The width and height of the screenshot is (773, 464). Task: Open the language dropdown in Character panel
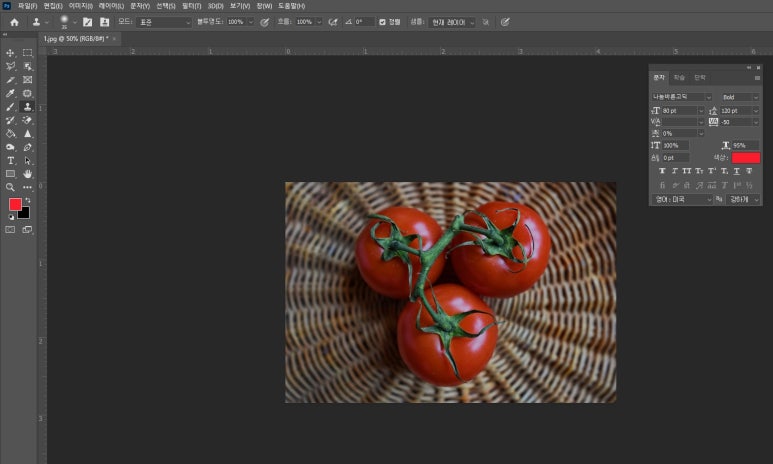(682, 199)
